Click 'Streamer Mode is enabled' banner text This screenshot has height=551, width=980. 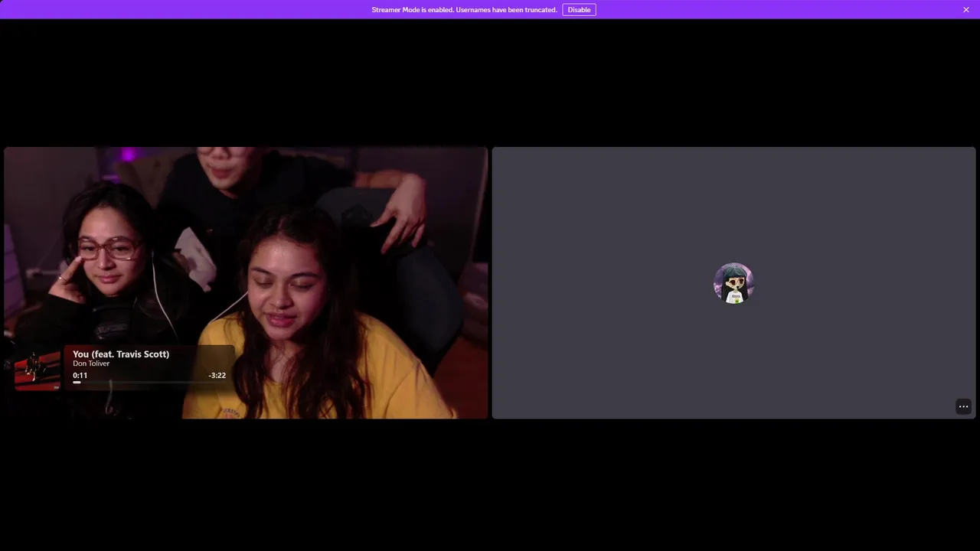pos(464,10)
